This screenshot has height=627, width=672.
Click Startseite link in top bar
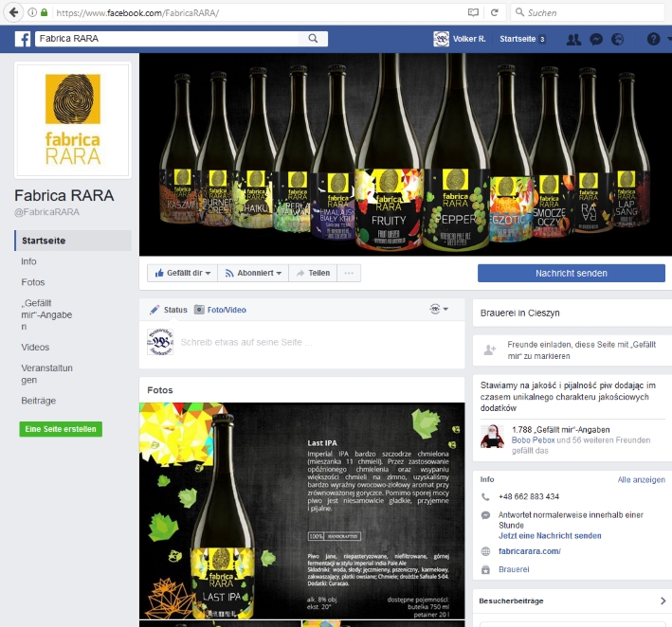coord(518,39)
